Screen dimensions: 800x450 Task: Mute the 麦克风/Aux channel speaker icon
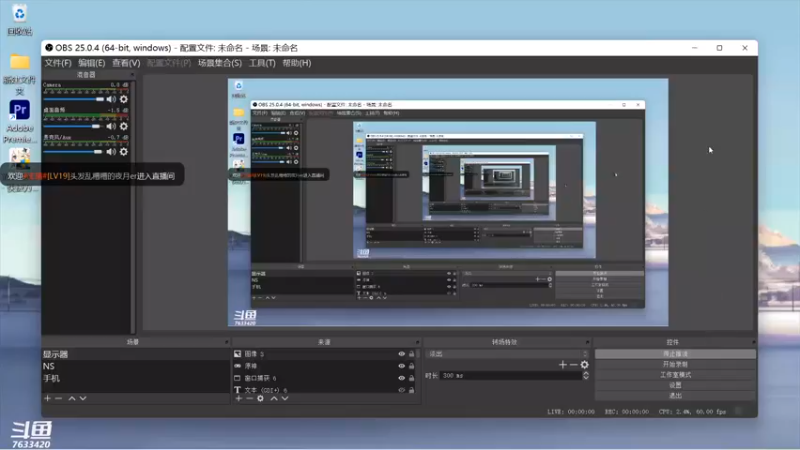[x=111, y=152]
